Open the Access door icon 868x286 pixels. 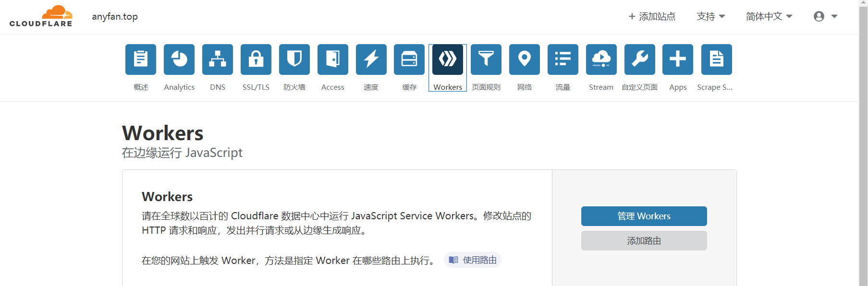(x=333, y=60)
